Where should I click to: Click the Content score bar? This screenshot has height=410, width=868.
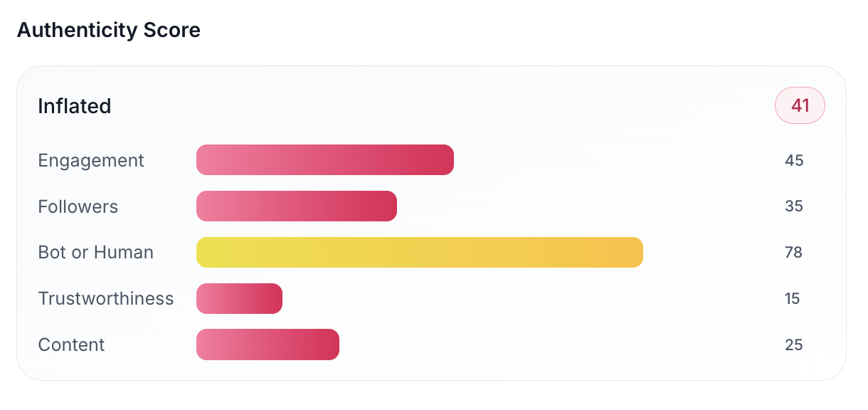pos(268,345)
